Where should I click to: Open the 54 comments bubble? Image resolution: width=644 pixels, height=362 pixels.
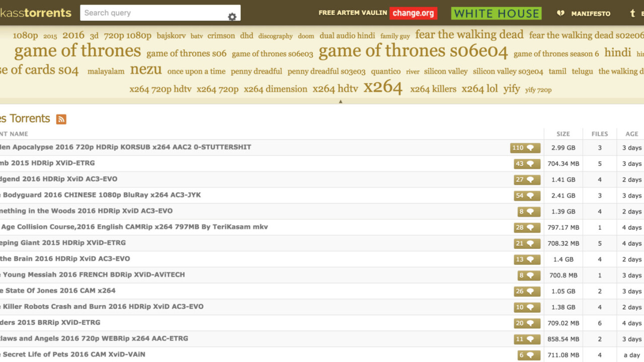[x=527, y=196]
